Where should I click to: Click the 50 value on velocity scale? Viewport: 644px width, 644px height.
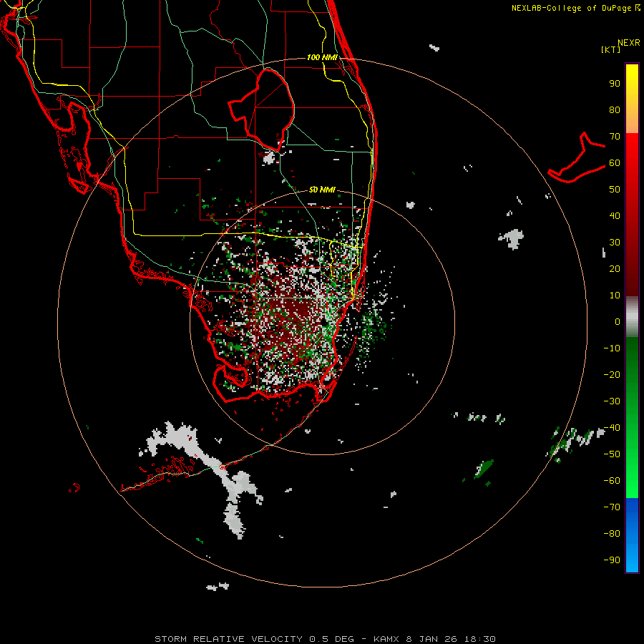[x=615, y=190]
